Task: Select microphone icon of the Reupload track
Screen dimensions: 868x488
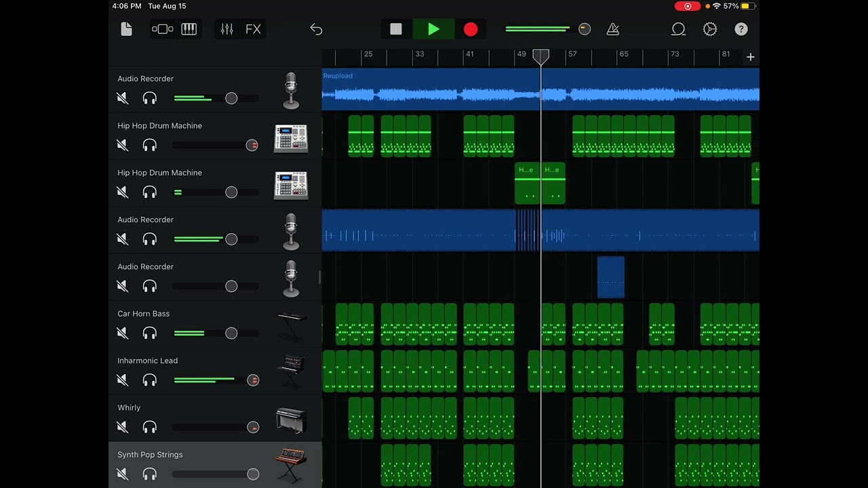Action: (291, 91)
